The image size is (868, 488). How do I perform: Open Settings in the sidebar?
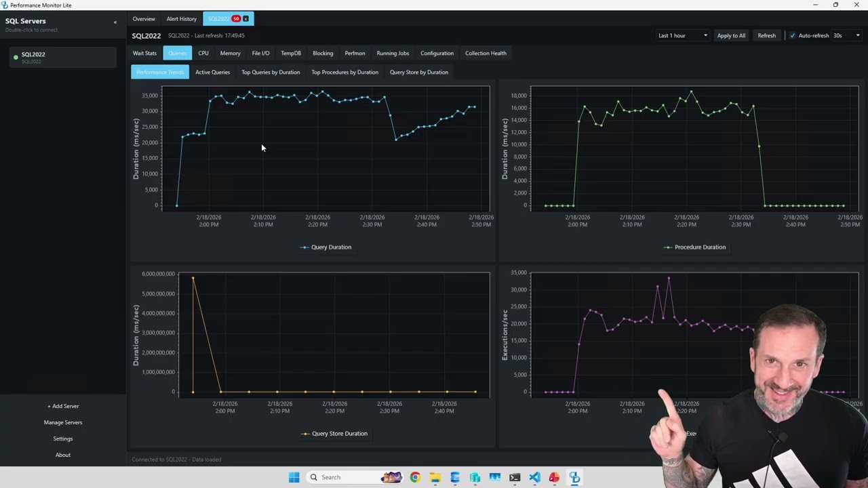[x=63, y=439]
